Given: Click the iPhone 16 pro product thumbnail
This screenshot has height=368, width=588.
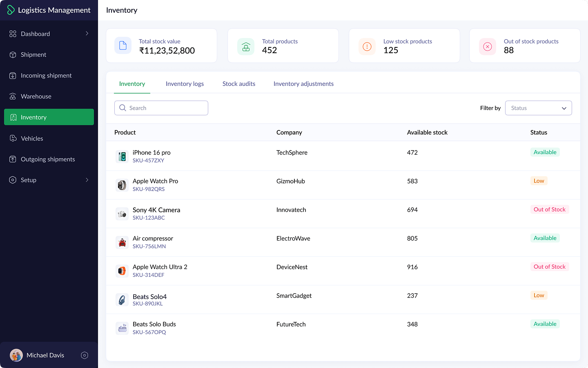Looking at the screenshot, I should (122, 156).
